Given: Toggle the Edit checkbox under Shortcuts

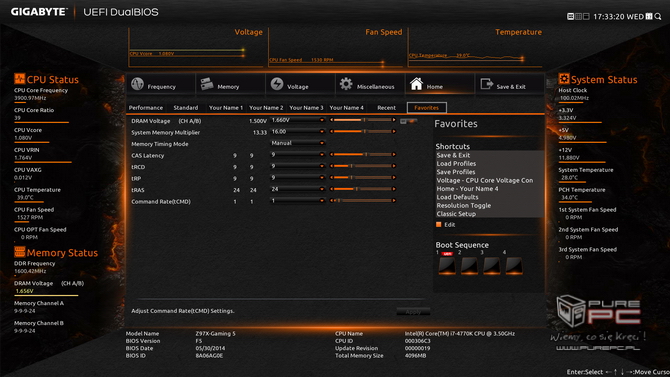Looking at the screenshot, I should pos(438,224).
